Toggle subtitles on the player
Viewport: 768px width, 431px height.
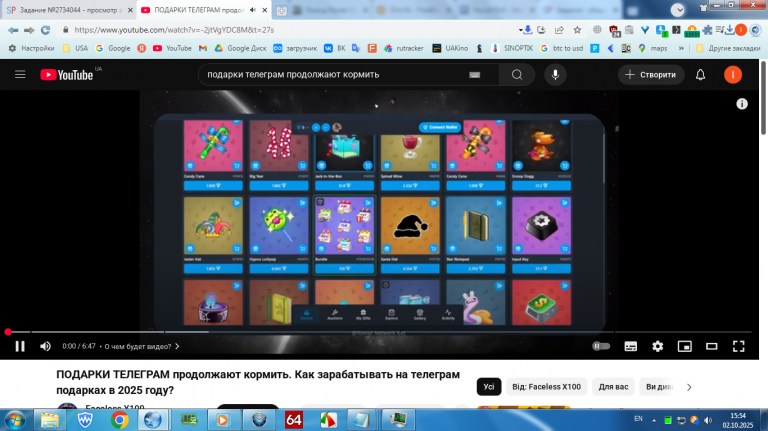point(630,346)
